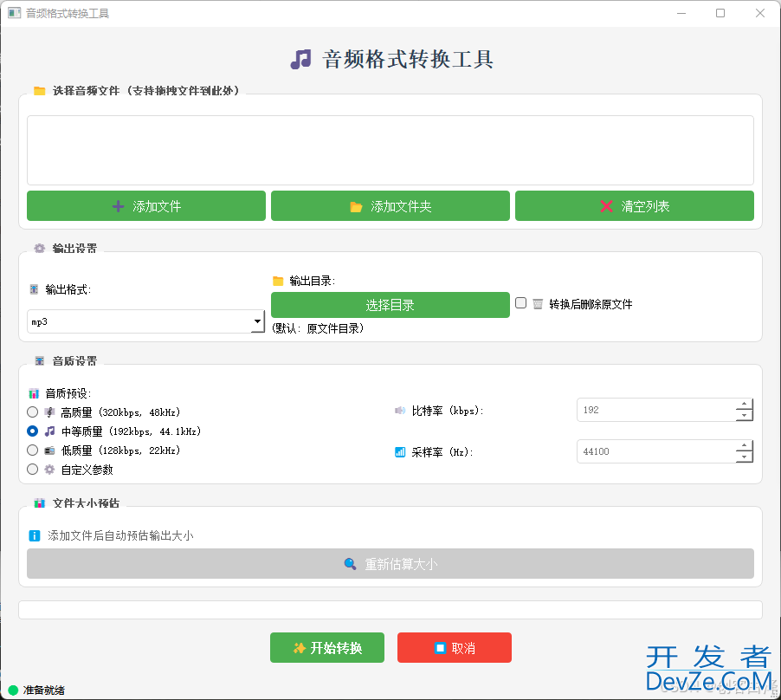Click the 添加文件夹 button
The image size is (781, 700).
[x=390, y=206]
